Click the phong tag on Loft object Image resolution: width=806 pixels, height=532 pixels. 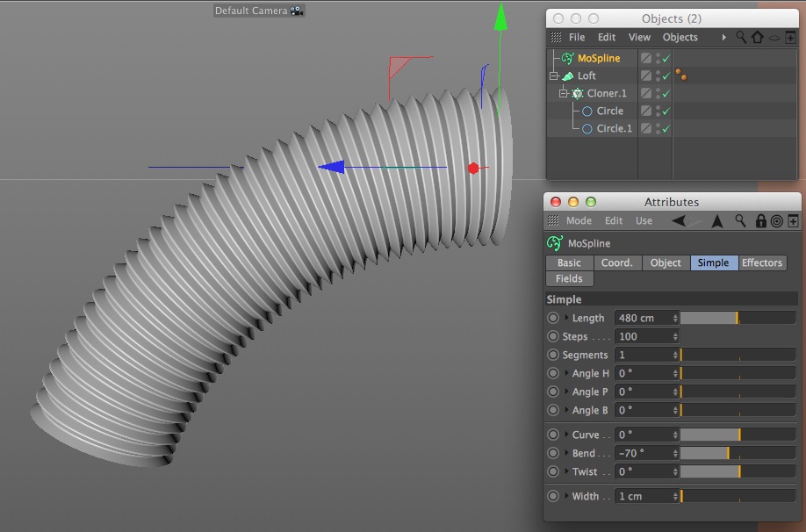(681, 75)
